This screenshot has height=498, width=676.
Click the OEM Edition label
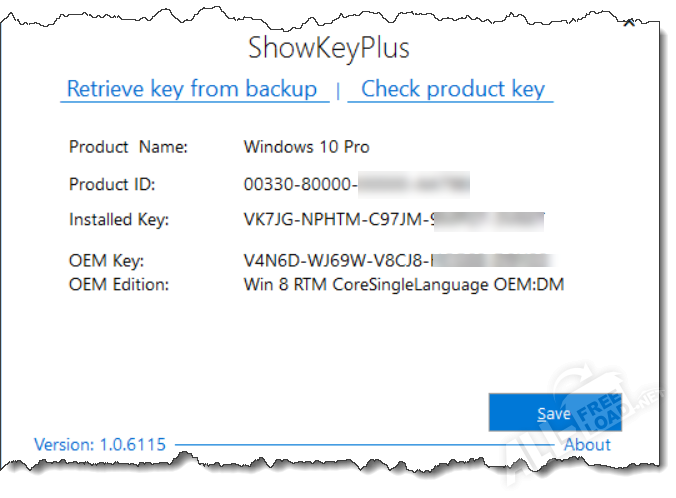[118, 284]
